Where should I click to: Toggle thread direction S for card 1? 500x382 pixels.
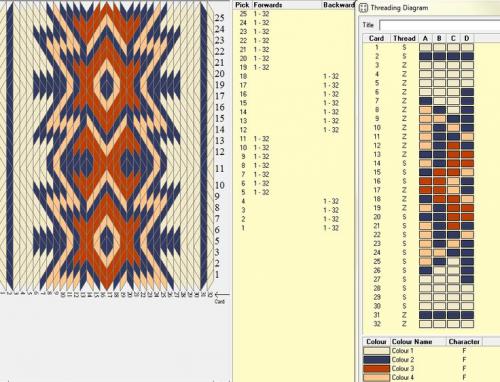(404, 47)
